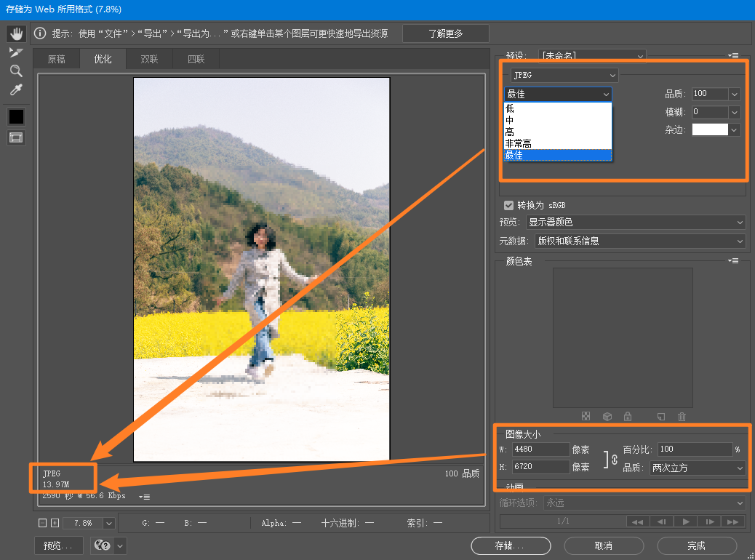Open the color table panel menu
Screen dimensions: 755x560
(733, 261)
